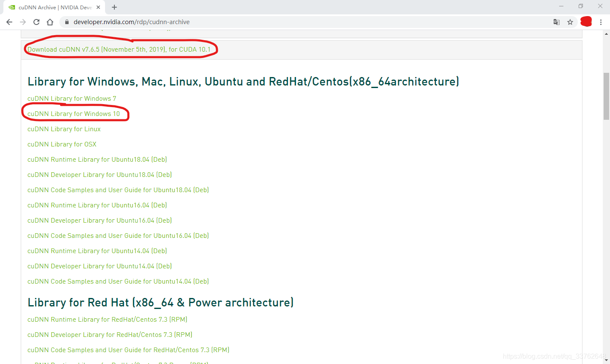Click the page vertical scrollbar thumb
This screenshot has width=610, height=364.
(x=606, y=97)
